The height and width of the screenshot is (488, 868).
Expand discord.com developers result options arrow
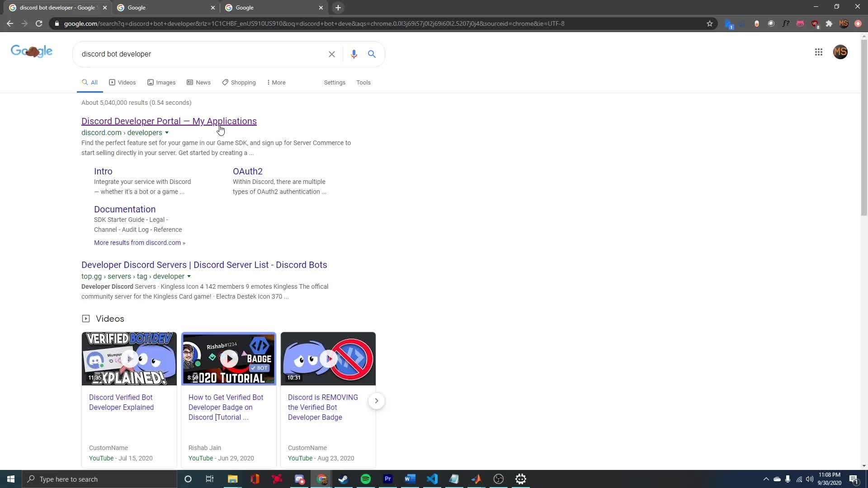coord(167,133)
